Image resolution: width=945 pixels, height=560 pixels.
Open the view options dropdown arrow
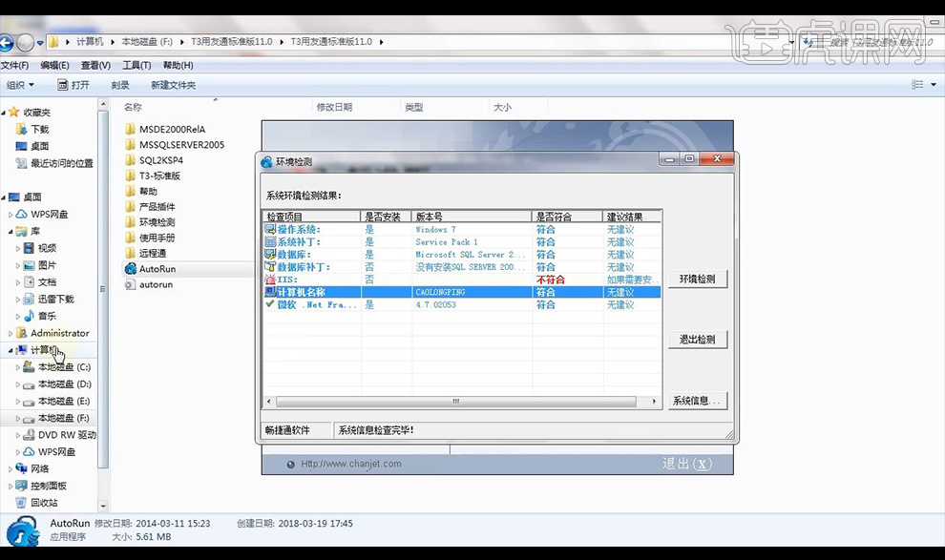tap(934, 85)
